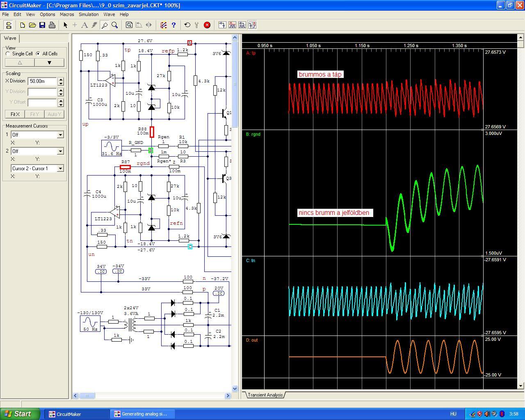Open the cursor 1 dropdown

coord(60,135)
